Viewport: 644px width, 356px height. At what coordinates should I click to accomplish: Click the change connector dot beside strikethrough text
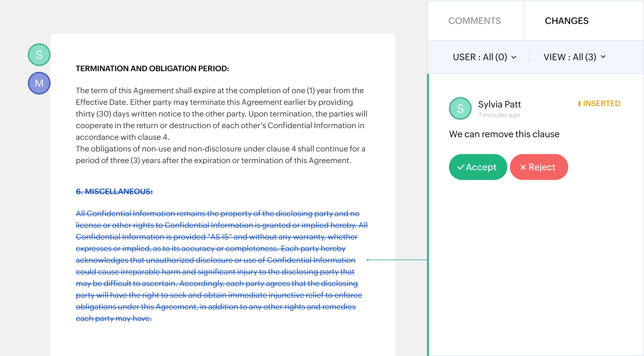coord(368,260)
